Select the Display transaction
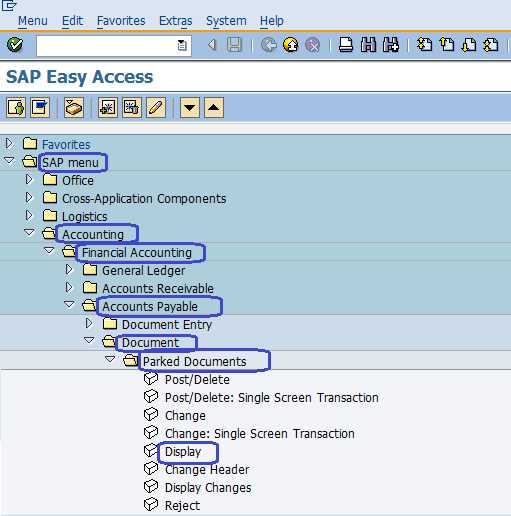 (x=183, y=452)
